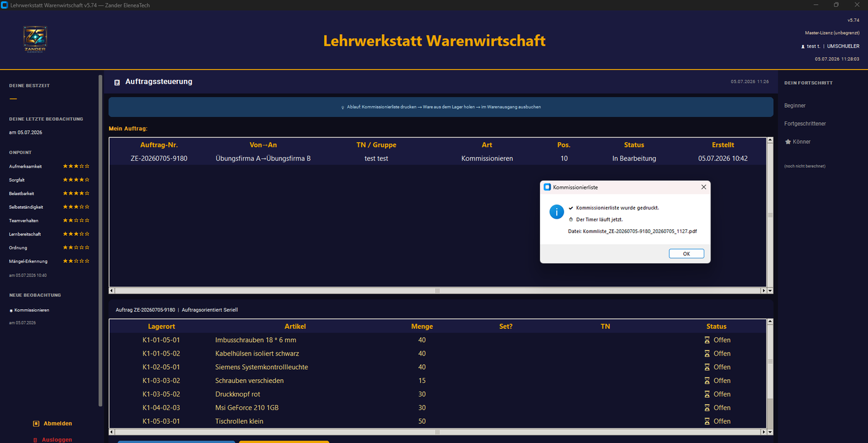This screenshot has width=868, height=443.
Task: Open the Fortgeschrittener progress level
Action: [x=805, y=124]
